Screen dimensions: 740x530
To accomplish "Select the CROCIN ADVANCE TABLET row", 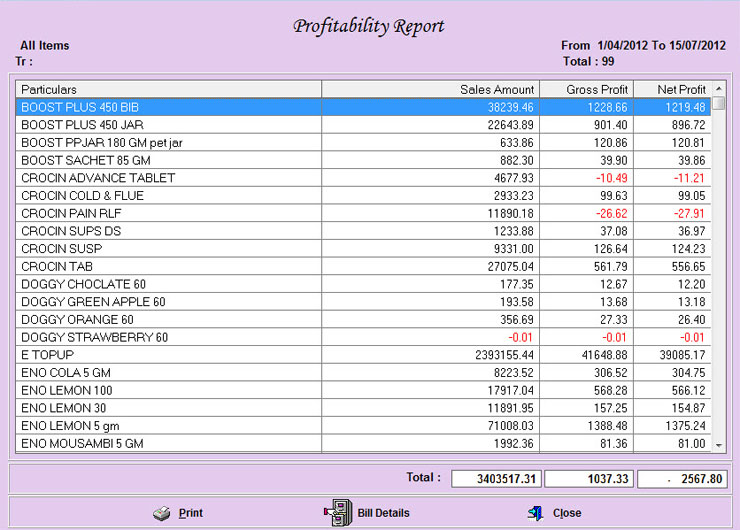I will (168, 178).
